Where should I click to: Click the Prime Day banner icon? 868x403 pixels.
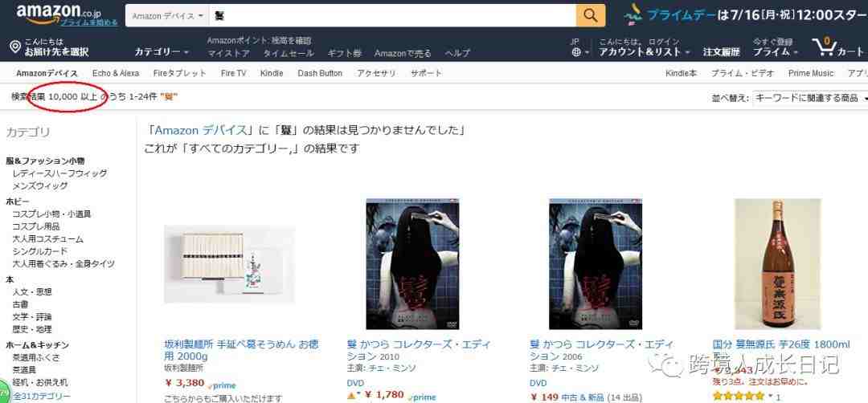point(633,15)
